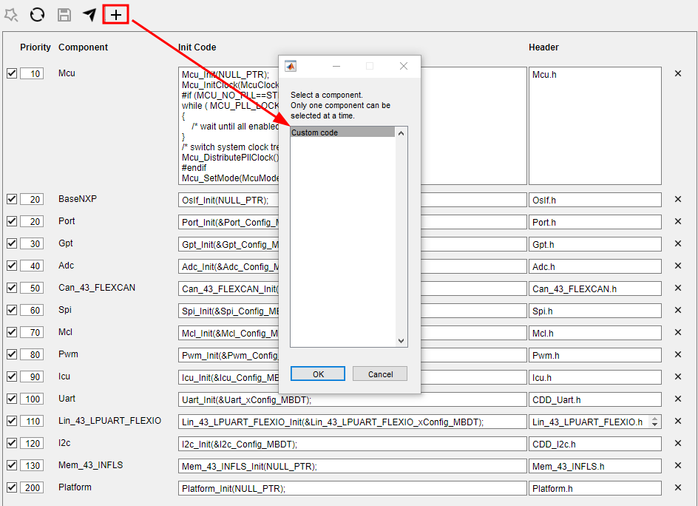Click the plus add component icon
The width and height of the screenshot is (698, 506).
tap(116, 15)
